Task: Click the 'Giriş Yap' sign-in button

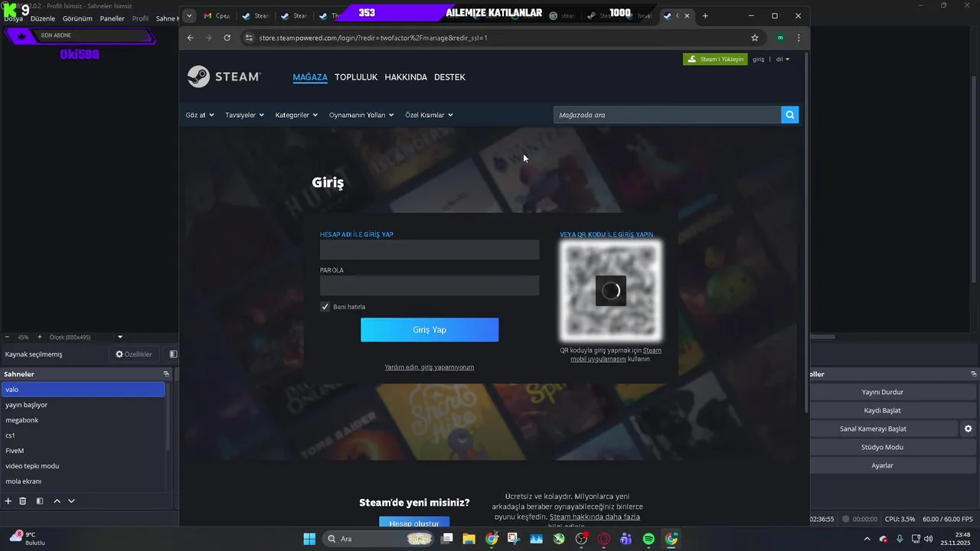Action: click(430, 330)
